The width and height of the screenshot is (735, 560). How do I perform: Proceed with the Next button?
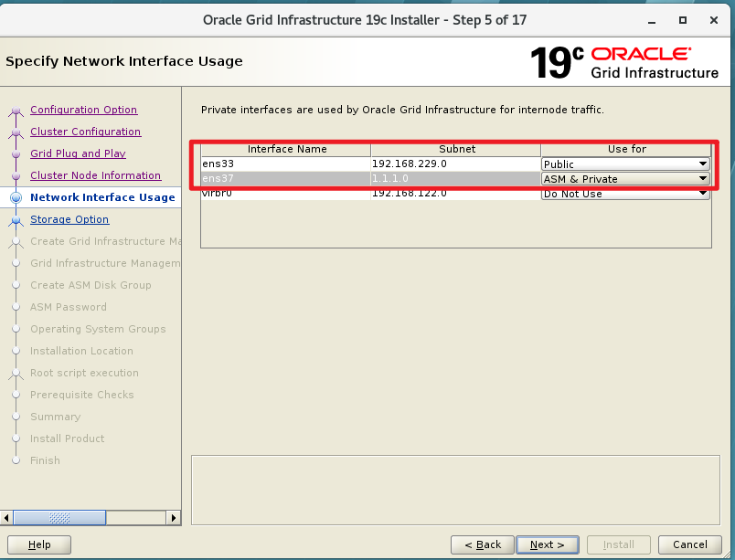[x=548, y=545]
